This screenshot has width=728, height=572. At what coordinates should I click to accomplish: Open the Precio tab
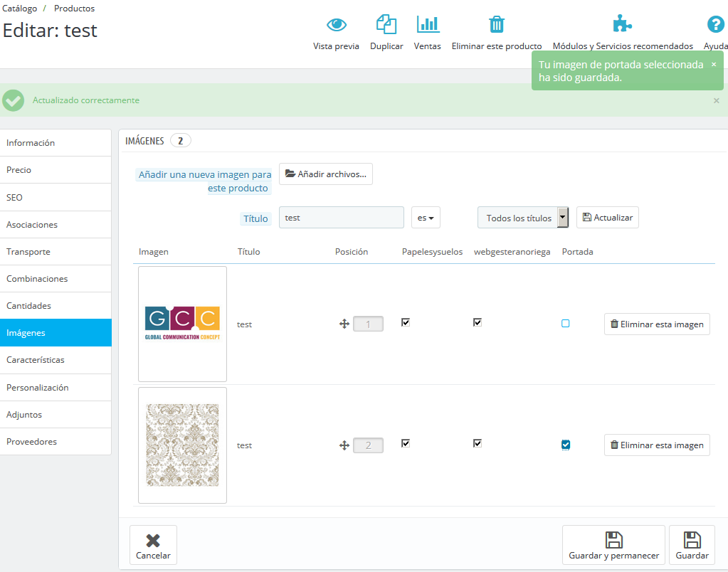(x=56, y=170)
